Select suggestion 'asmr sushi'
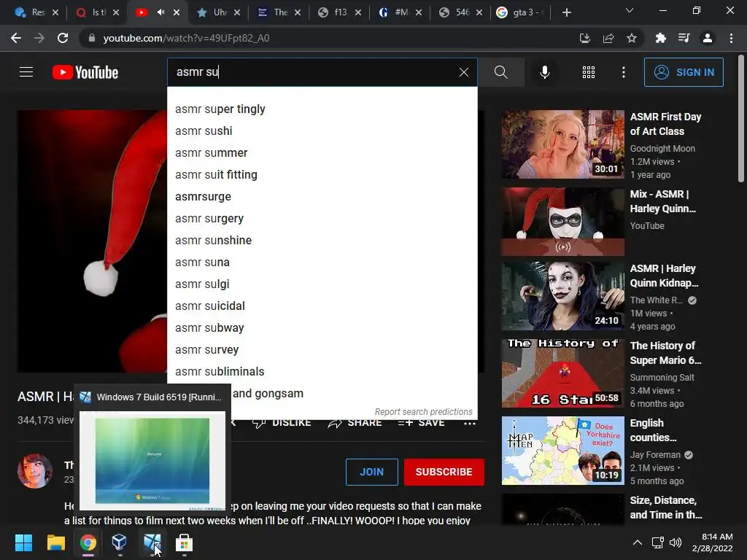The height and width of the screenshot is (560, 747). point(322,131)
